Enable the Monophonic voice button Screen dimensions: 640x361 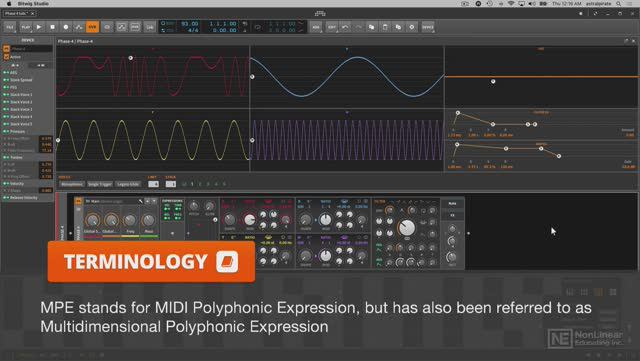72,184
